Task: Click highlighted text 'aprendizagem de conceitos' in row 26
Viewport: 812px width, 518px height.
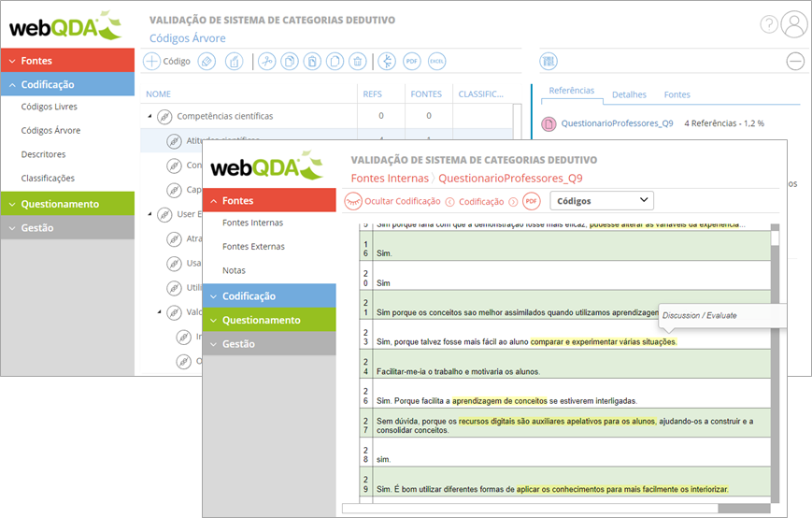Action: coord(500,401)
